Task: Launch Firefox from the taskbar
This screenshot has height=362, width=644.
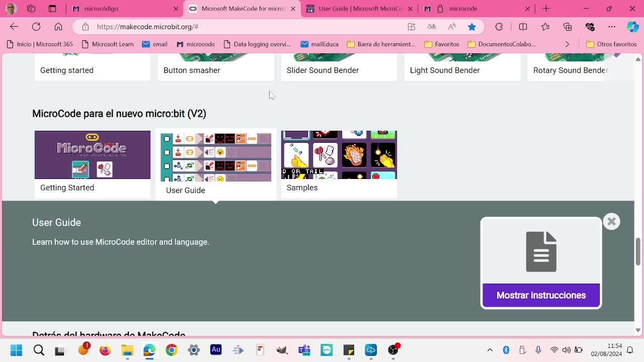Action: (105, 350)
